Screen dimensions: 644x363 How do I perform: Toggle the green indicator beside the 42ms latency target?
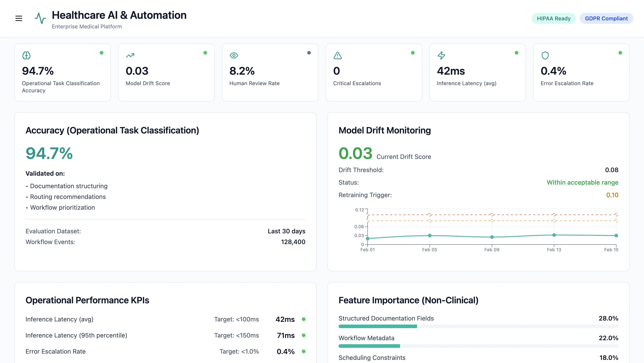303,319
